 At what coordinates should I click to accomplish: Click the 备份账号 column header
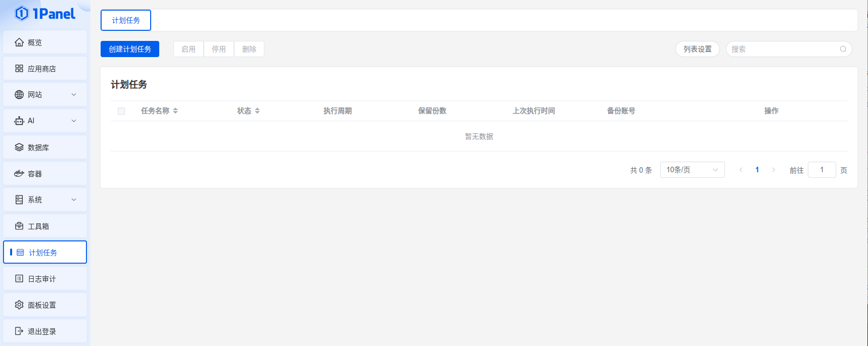(621, 111)
